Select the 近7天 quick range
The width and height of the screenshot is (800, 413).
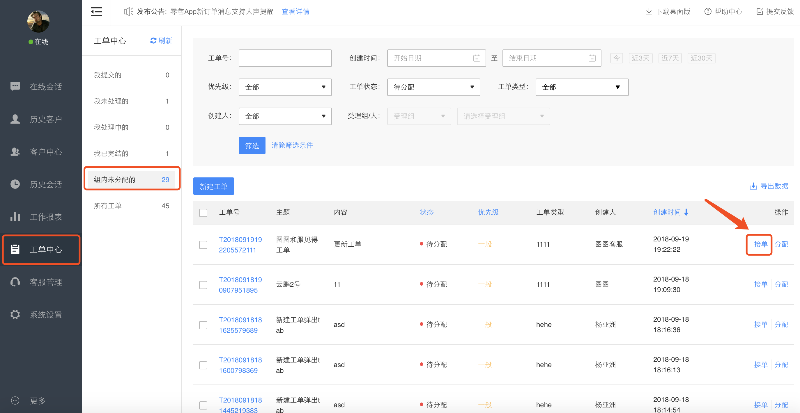tap(670, 58)
